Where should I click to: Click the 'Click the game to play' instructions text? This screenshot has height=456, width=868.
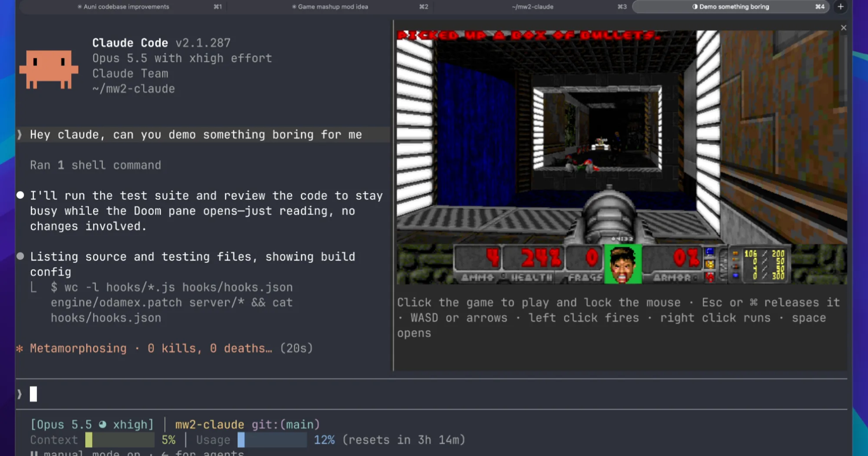[618, 317]
